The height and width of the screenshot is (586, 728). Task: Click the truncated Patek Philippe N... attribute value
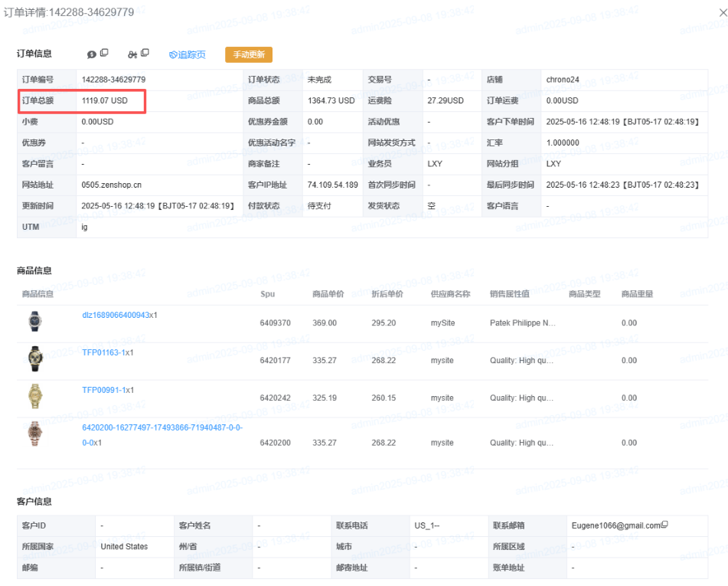point(522,323)
